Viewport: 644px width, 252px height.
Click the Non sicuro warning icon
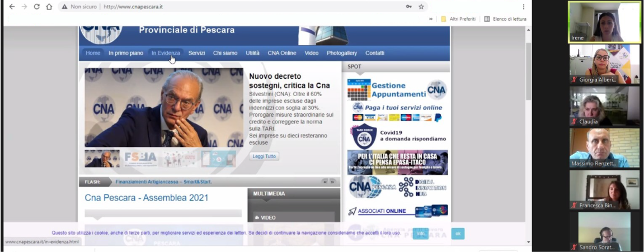coord(65,7)
